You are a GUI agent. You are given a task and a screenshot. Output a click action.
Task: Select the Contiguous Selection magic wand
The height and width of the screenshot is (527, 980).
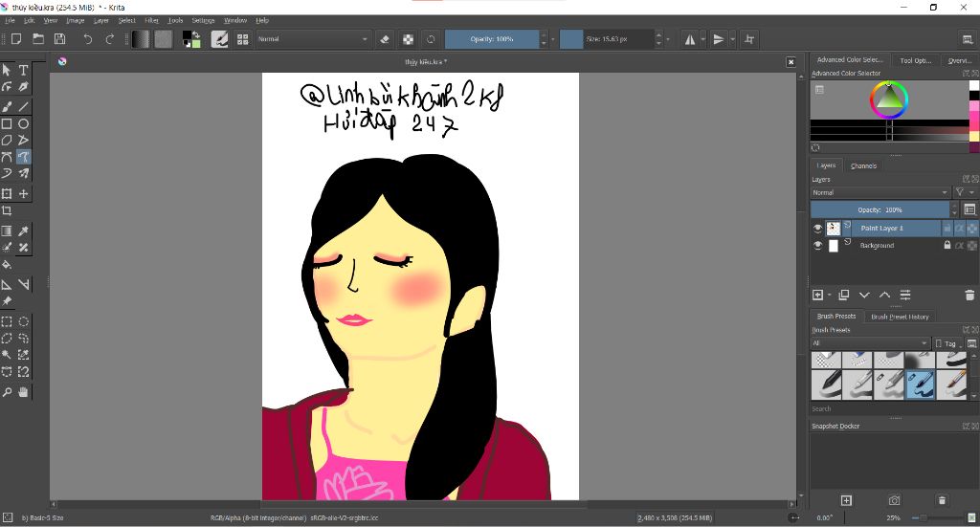[x=7, y=355]
